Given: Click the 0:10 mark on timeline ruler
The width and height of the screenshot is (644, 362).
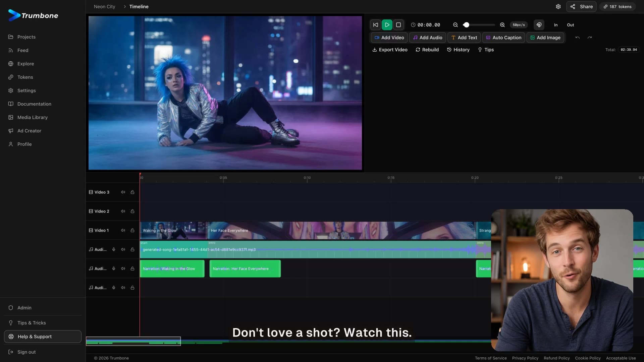Looking at the screenshot, I should pos(307,178).
